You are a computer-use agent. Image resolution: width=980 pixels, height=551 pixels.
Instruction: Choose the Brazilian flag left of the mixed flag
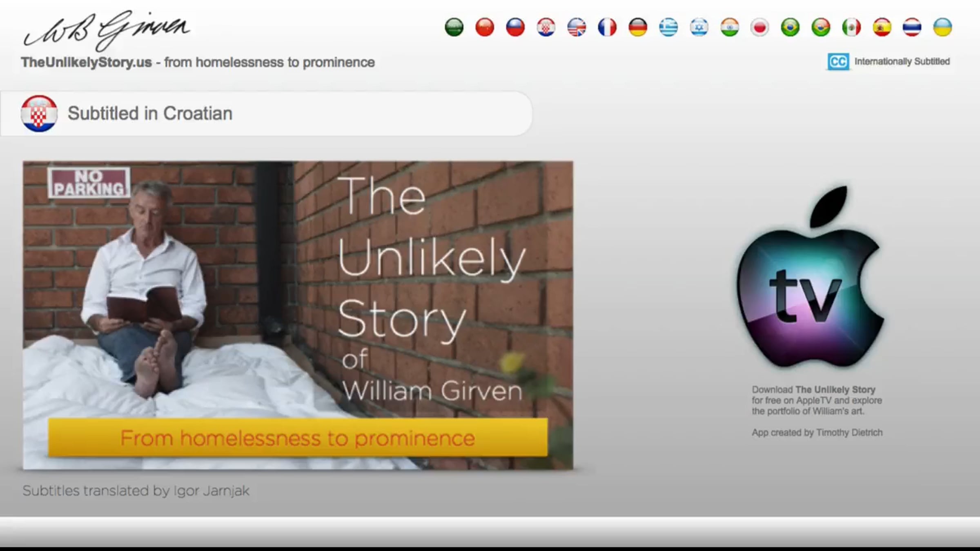790,27
